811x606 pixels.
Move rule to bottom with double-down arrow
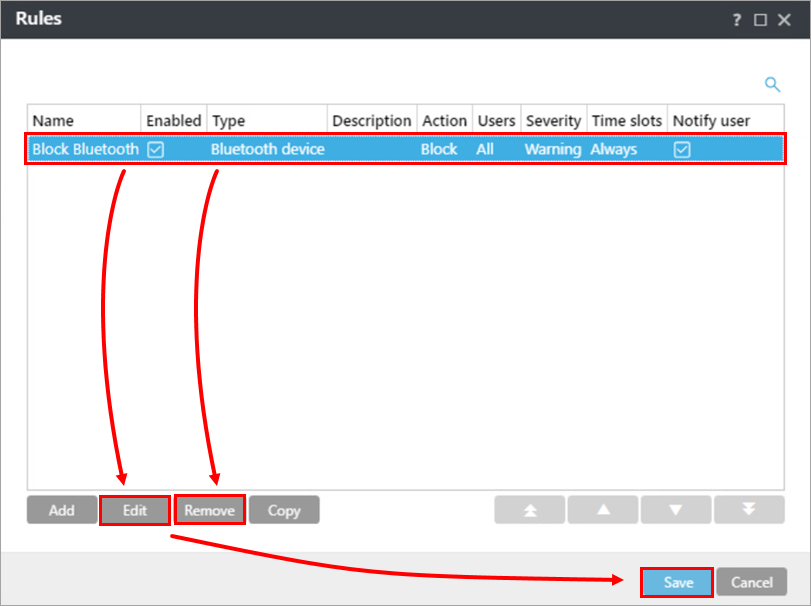(x=749, y=510)
